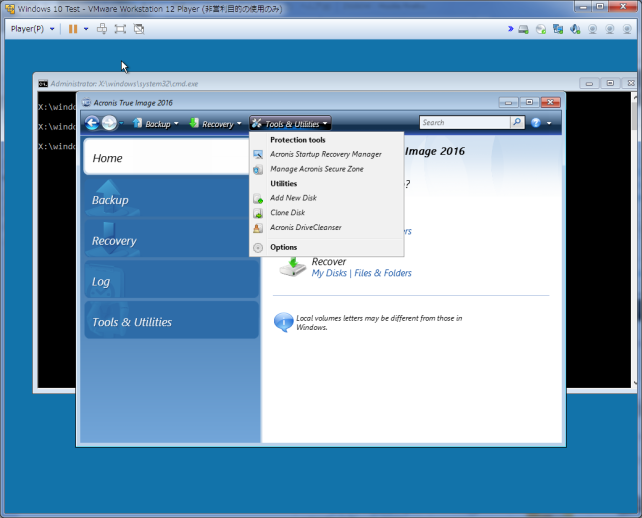Click the cmd.exe window title bar icon
The height and width of the screenshot is (518, 642).
[43, 84]
